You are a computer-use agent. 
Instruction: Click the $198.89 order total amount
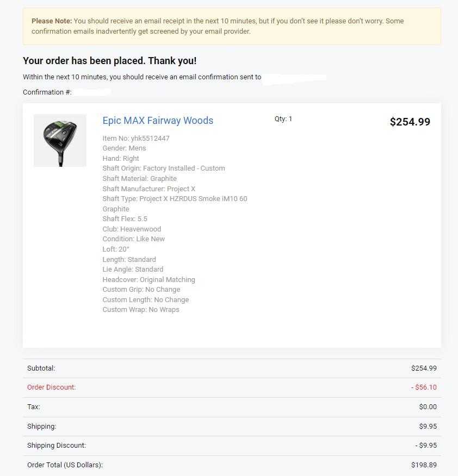click(x=424, y=465)
